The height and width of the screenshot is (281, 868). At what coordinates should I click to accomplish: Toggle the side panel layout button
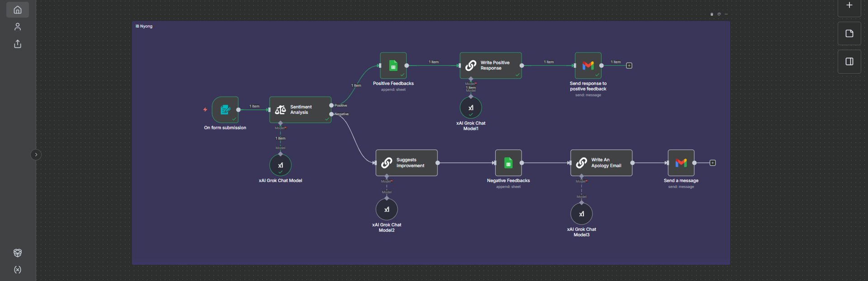[849, 61]
